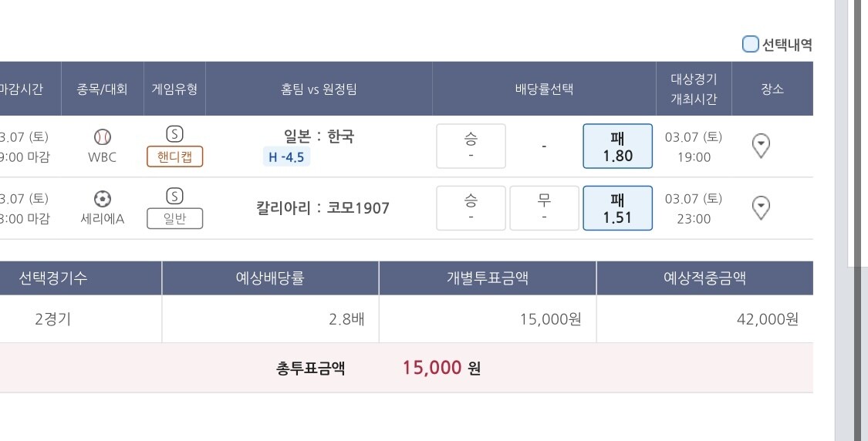Viewport: 868px width, 441px height.
Task: Select 승 odds for 칼리아리 vs 코모1907
Action: 471,208
